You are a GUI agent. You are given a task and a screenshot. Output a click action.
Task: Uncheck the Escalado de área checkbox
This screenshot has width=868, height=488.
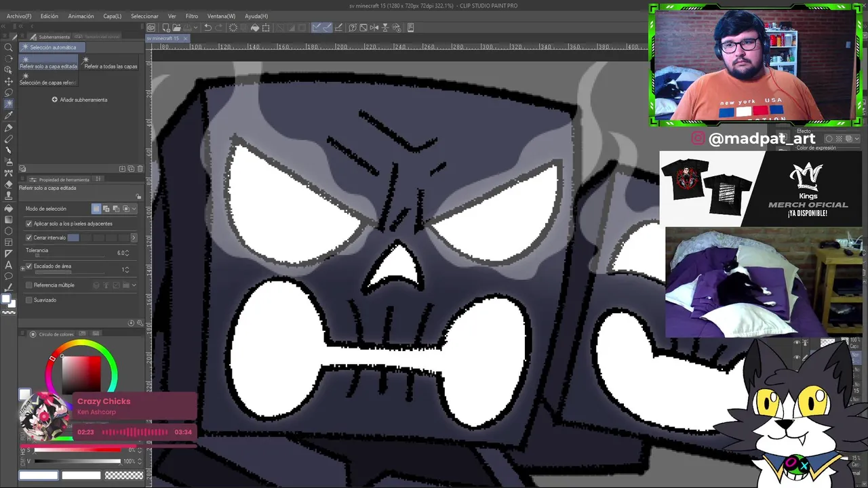tap(29, 266)
